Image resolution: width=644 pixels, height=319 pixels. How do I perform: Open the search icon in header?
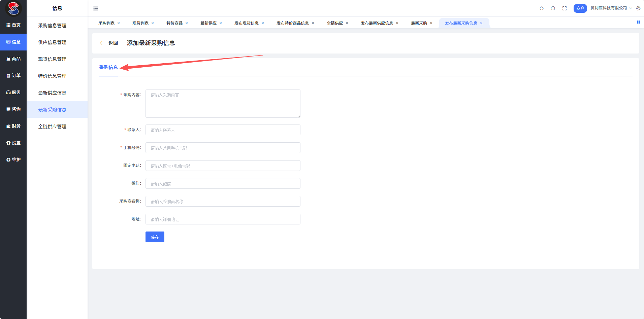(553, 8)
